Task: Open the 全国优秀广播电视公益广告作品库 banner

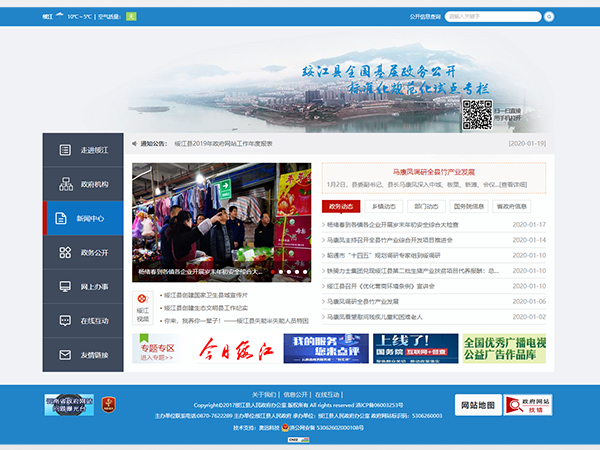Action: pyautogui.click(x=504, y=348)
